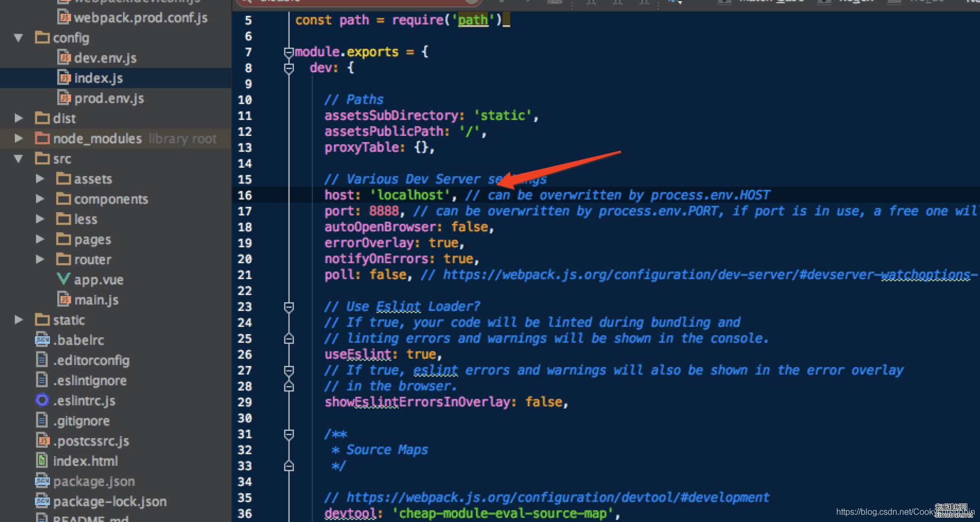Viewport: 980px width, 522px height.
Task: Fold the module.exports block at line 7
Action: click(288, 52)
